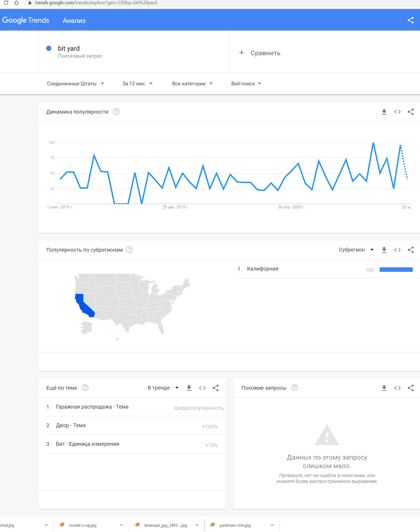The height and width of the screenshot is (532, 420).
Task: Open the zvonki-s-vaj.jpg downloaded file
Action: [83, 525]
